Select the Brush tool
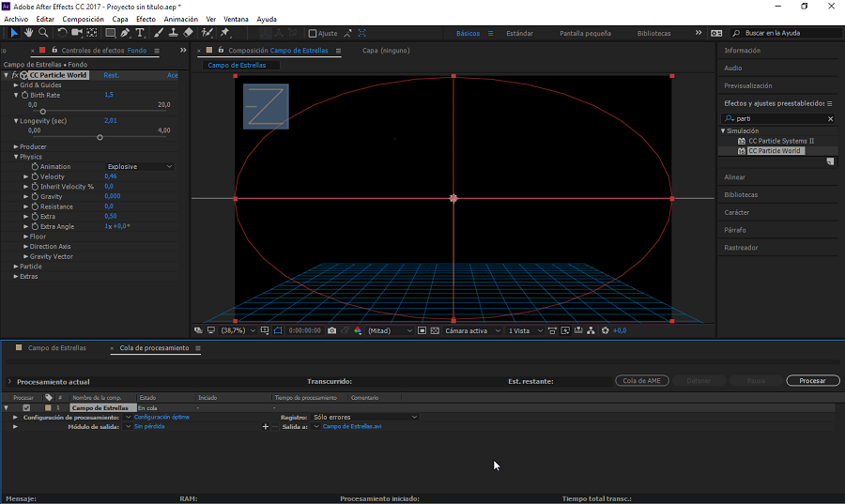The width and height of the screenshot is (845, 504). click(x=159, y=33)
